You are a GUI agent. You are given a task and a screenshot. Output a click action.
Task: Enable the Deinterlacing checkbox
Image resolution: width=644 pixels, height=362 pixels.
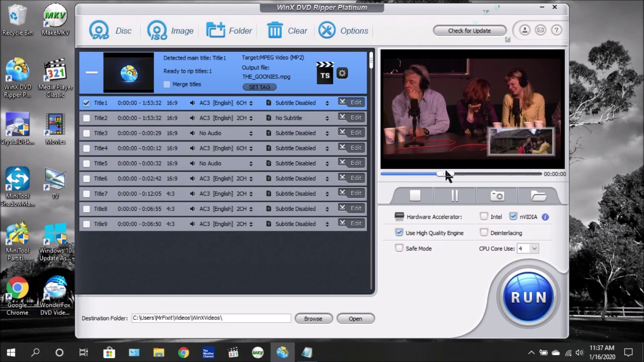[x=484, y=233]
